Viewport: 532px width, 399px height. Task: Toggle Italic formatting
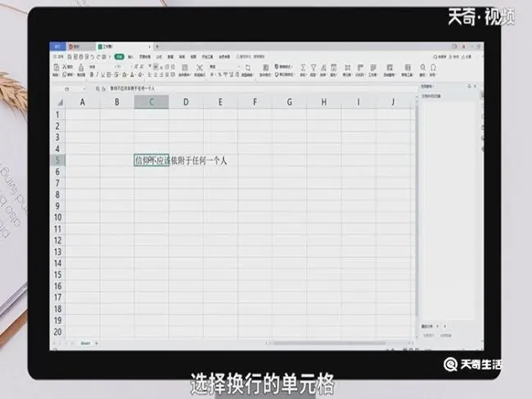[97, 74]
